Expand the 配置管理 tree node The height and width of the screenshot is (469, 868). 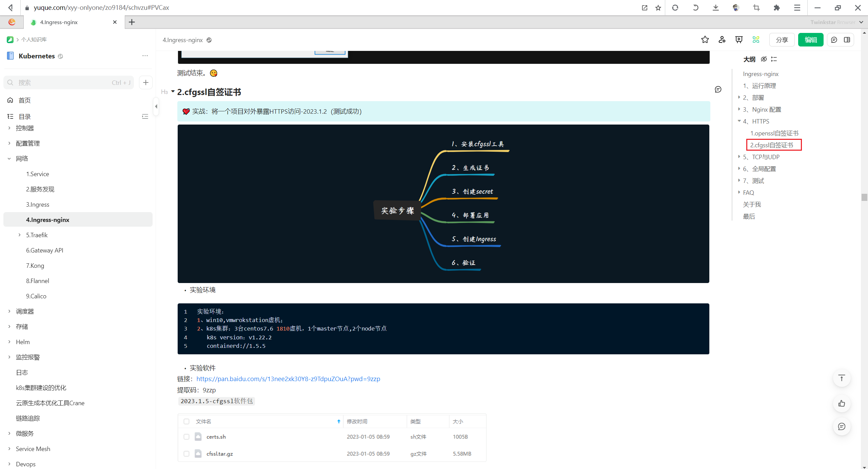pyautogui.click(x=9, y=143)
